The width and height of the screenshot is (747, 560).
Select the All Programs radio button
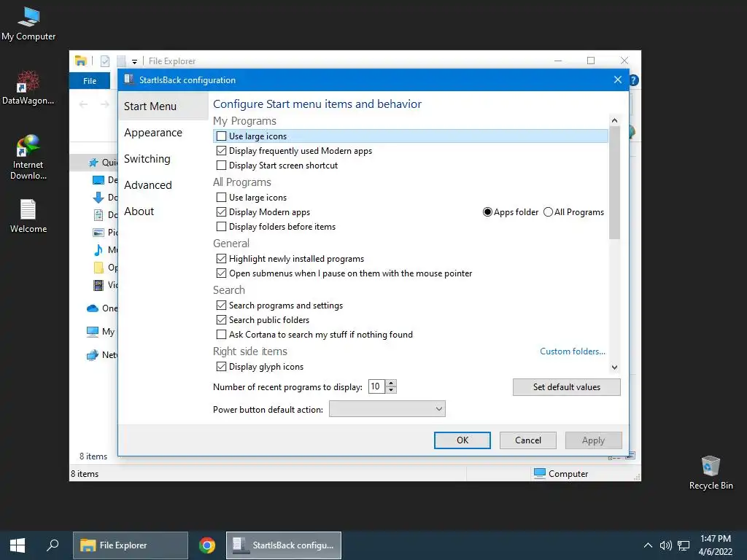(548, 212)
